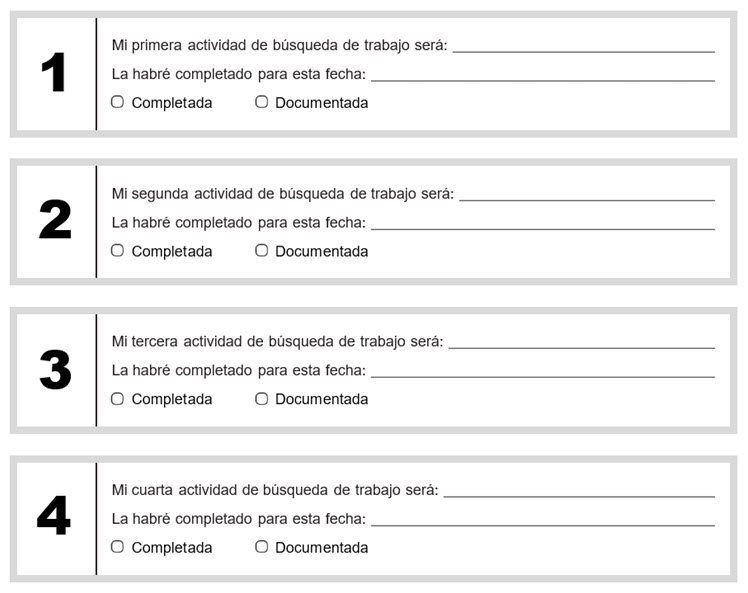Check the Completada box in section 1
The height and width of the screenshot is (593, 748).
[x=117, y=102]
